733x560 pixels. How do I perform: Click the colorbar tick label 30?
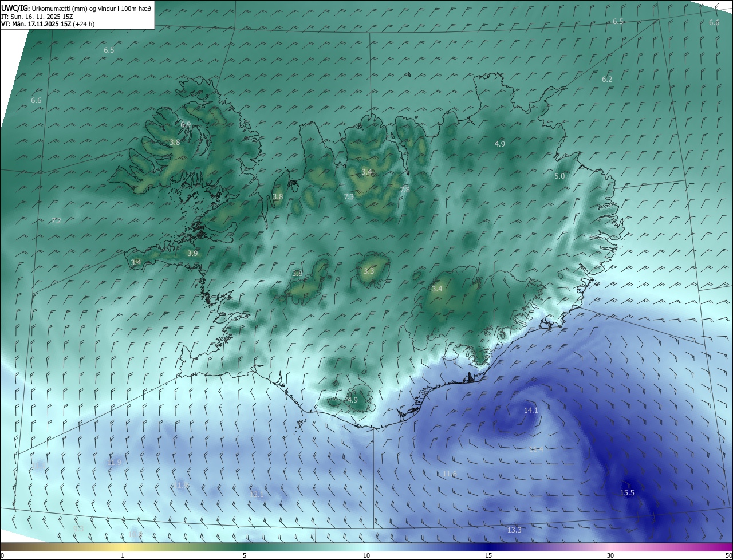(x=610, y=556)
